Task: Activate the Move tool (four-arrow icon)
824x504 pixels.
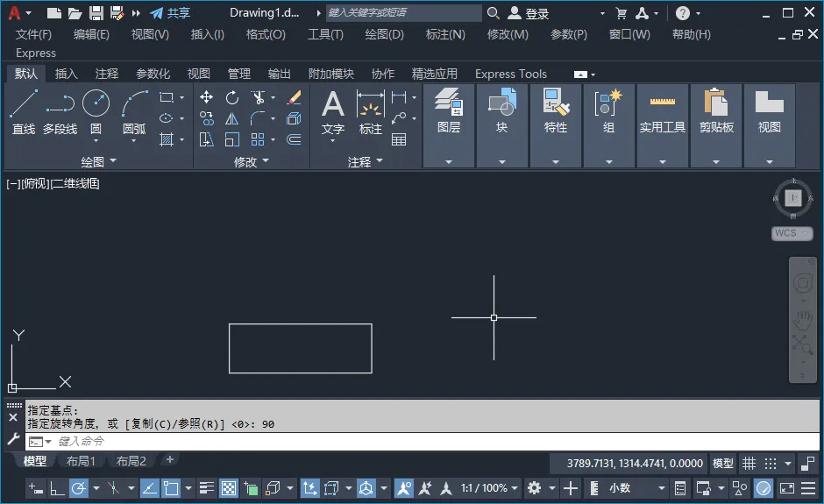Action: 207,97
